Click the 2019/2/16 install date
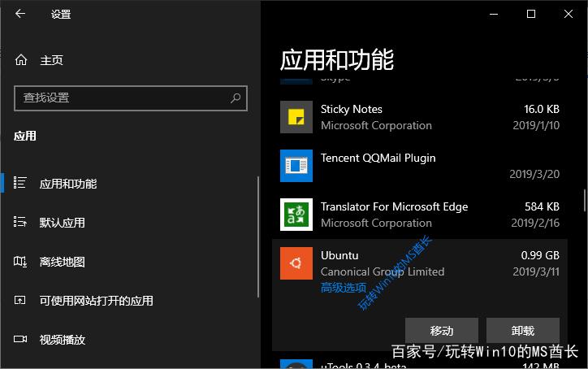 coord(535,223)
